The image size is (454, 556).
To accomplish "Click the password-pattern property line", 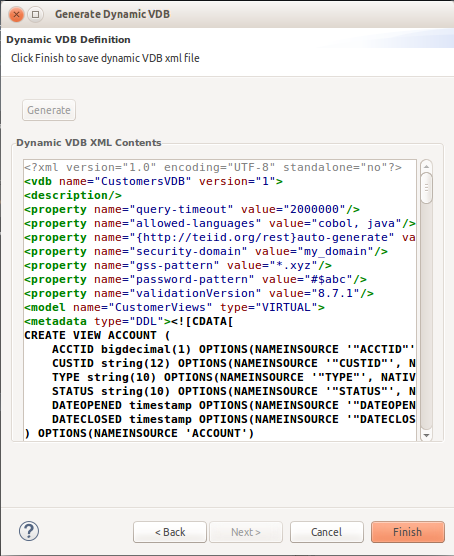I will tap(195, 279).
